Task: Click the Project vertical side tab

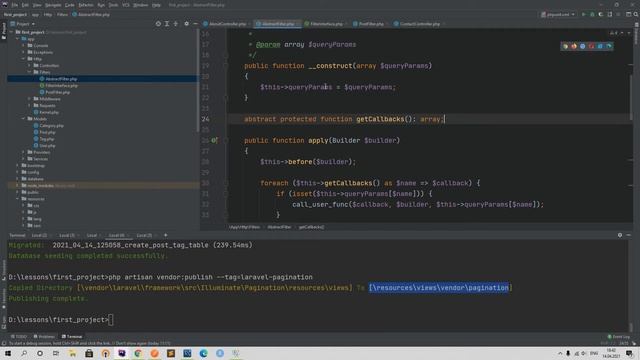Action: pyautogui.click(x=4, y=31)
